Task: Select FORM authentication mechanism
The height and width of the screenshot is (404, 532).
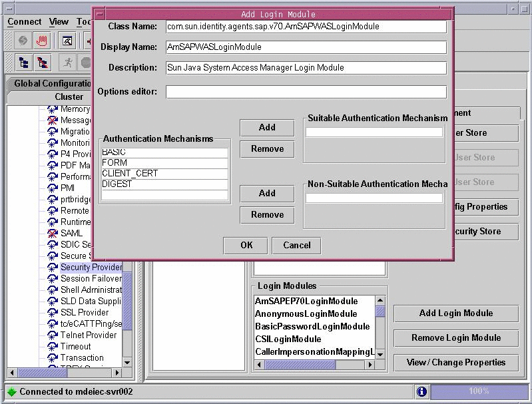Action: [x=164, y=163]
